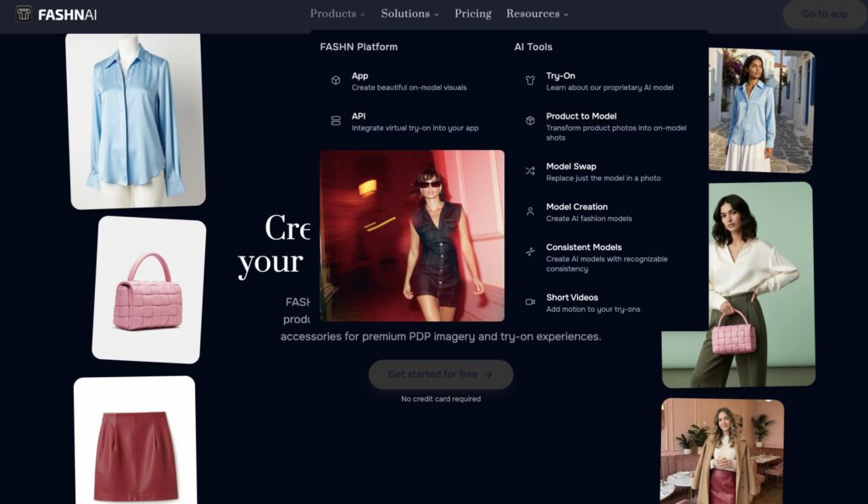Click the FASHN AI logo icon
Image resolution: width=868 pixels, height=504 pixels.
click(x=23, y=14)
